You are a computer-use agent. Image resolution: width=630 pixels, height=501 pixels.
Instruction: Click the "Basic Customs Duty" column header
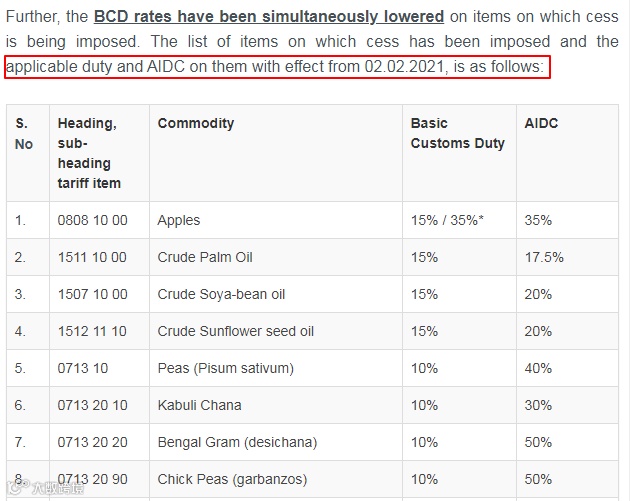tap(457, 133)
